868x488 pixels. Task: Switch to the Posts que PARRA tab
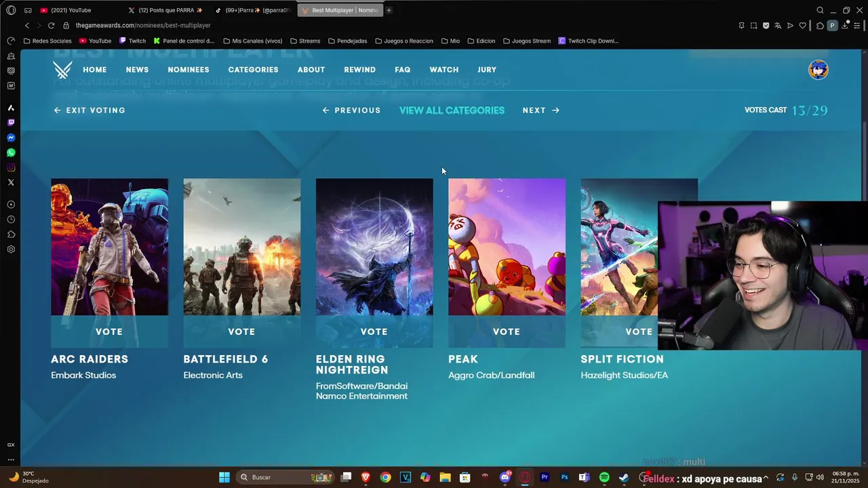(x=166, y=10)
